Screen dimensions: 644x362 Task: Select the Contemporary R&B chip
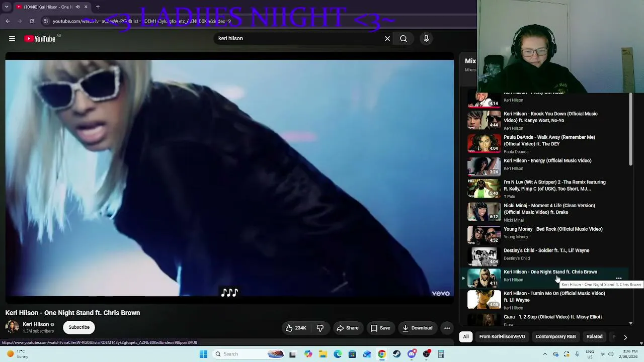[555, 337]
